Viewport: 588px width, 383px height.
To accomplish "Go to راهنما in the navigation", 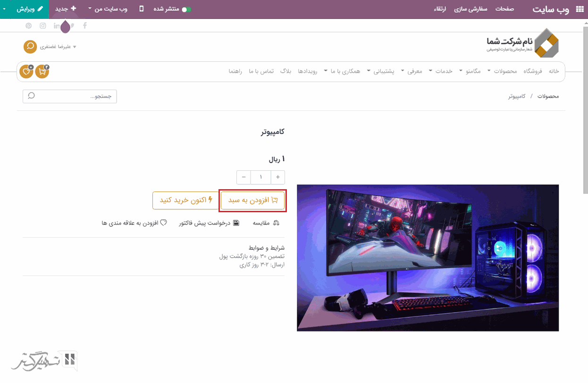I will [235, 71].
